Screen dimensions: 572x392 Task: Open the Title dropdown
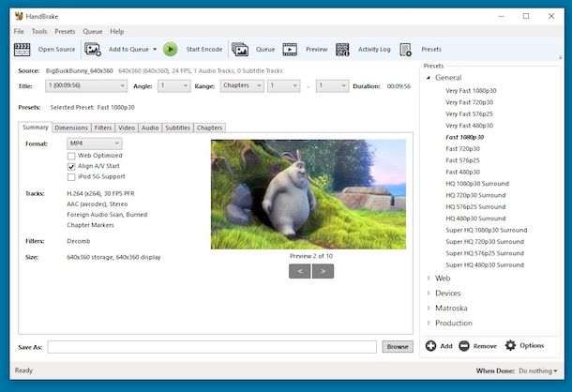pyautogui.click(x=86, y=85)
